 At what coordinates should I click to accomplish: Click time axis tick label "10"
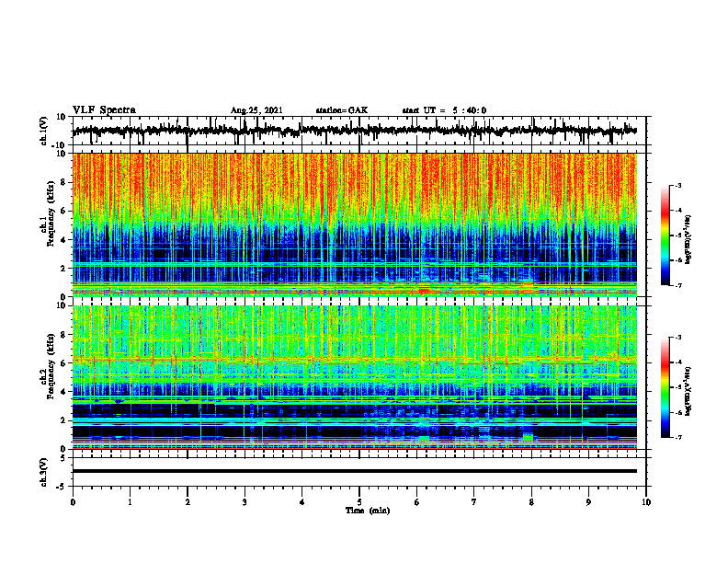coord(646,502)
